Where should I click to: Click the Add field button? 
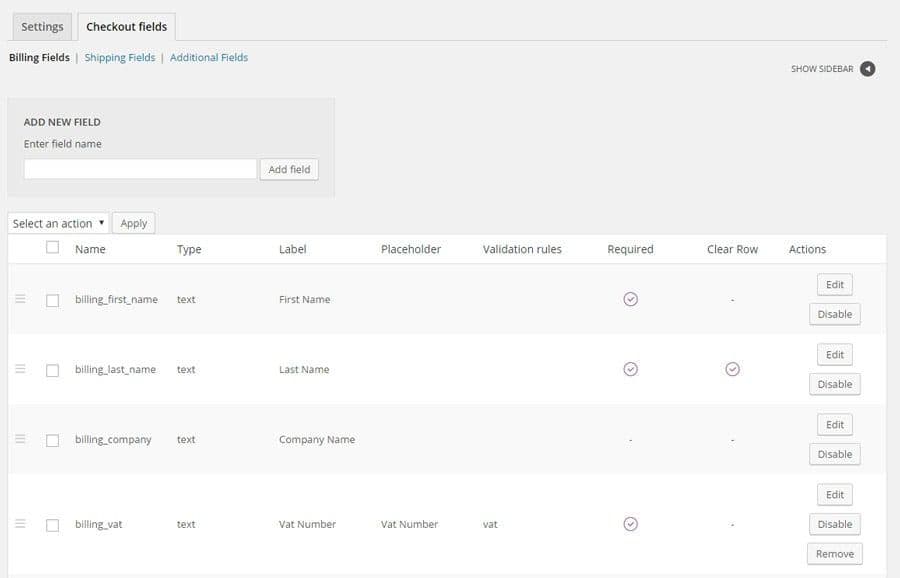(289, 169)
